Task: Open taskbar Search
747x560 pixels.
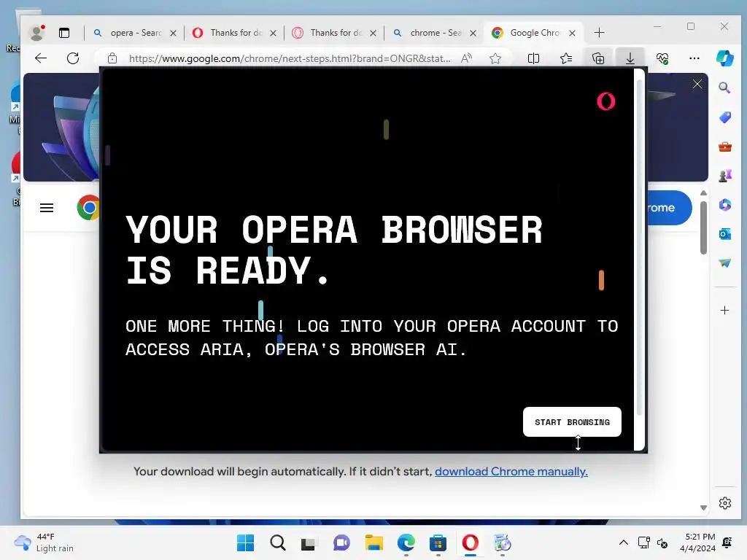Action: tap(278, 542)
